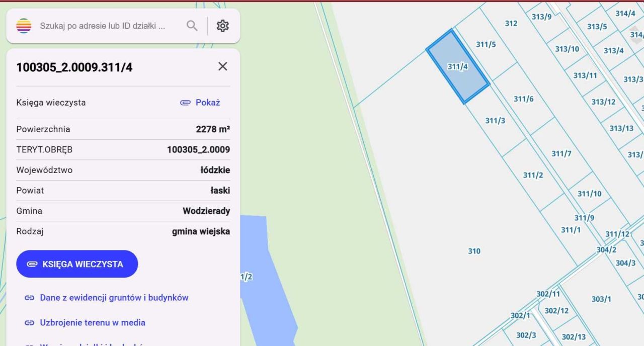Select parcel 313/11 on the map
The image size is (644, 346).
click(585, 75)
